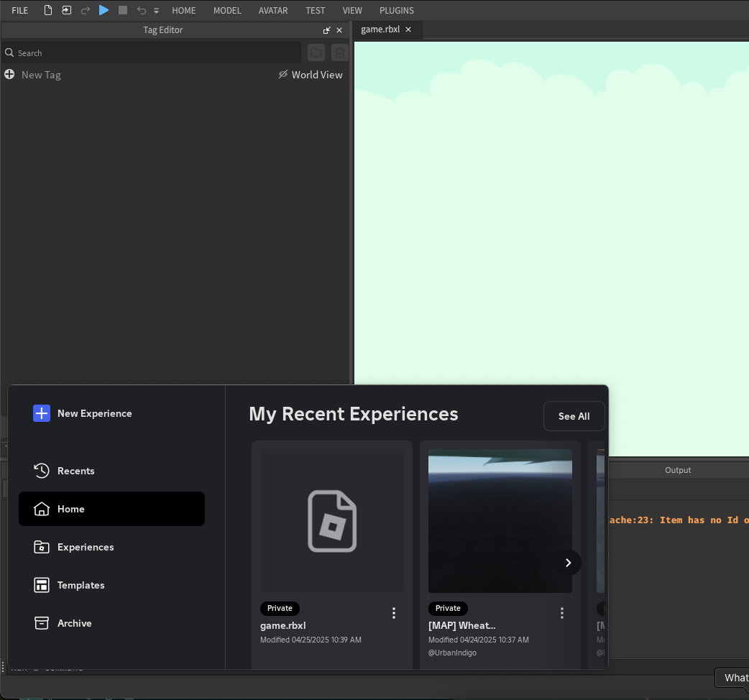Click the right chevron to browse more experiences
749x700 pixels.
(x=568, y=563)
